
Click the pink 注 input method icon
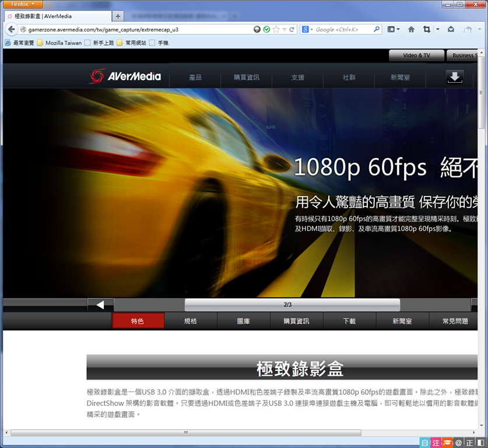click(x=436, y=443)
